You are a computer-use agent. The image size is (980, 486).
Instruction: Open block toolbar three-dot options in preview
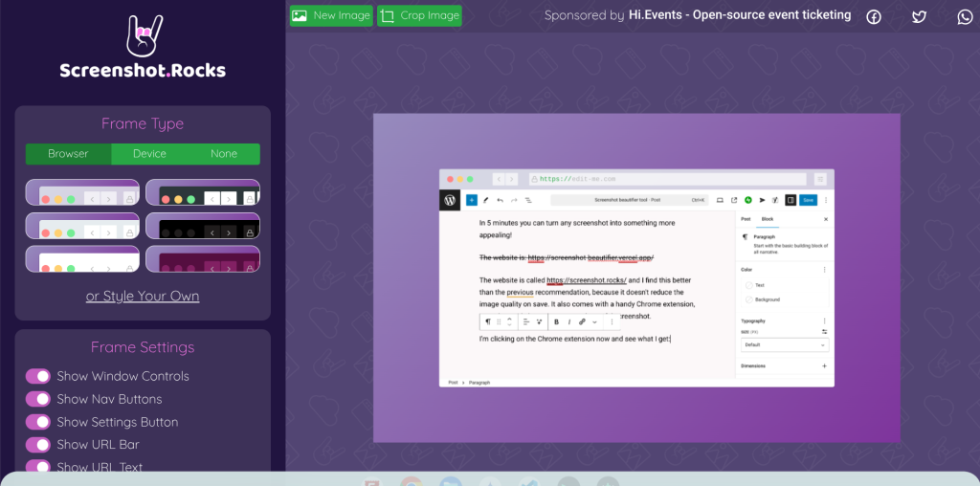[612, 321]
